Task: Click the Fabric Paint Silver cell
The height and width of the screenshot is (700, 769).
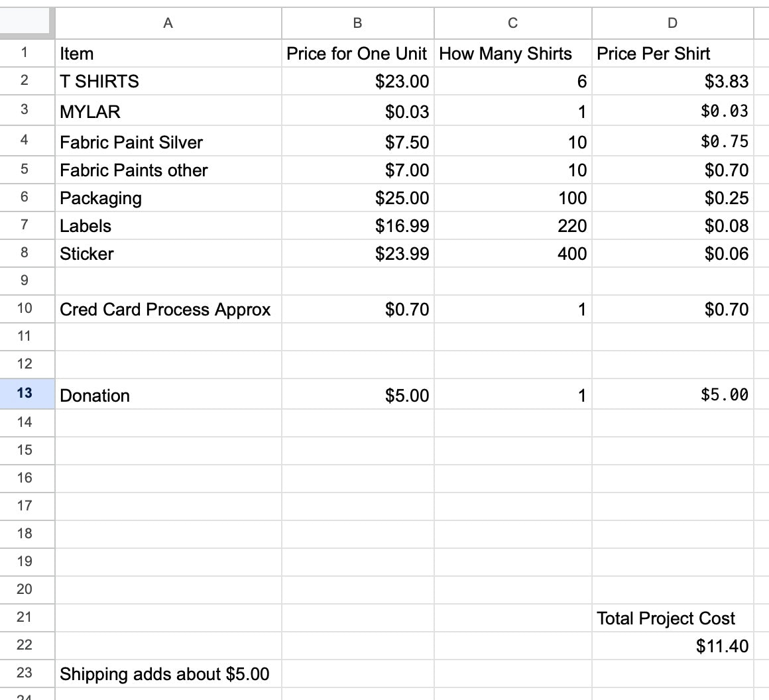Action: point(168,143)
